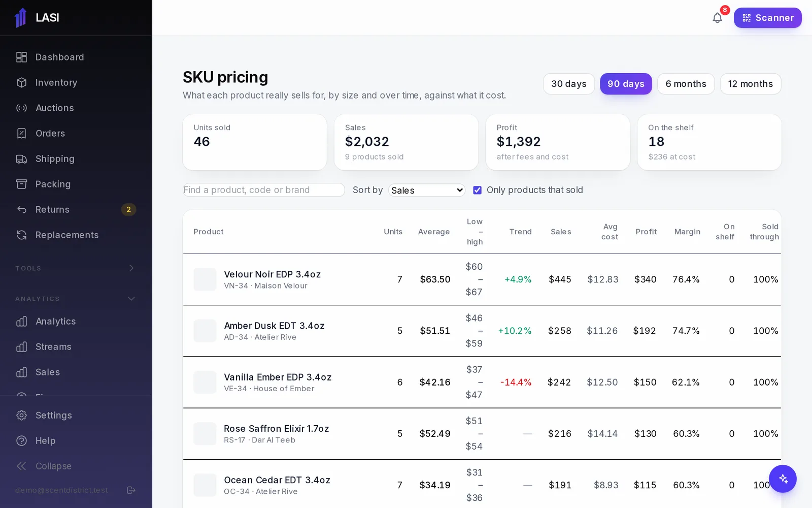Select the 12 months range tab
The height and width of the screenshot is (508, 812).
[x=751, y=84]
